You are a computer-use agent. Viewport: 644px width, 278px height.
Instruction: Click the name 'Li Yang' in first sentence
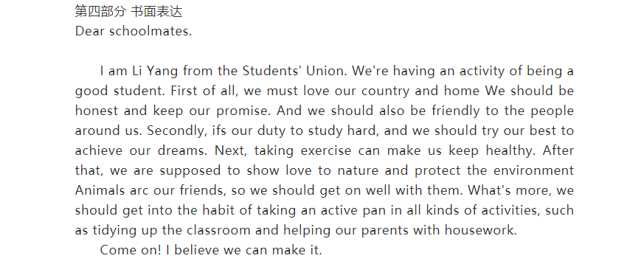[x=155, y=72]
